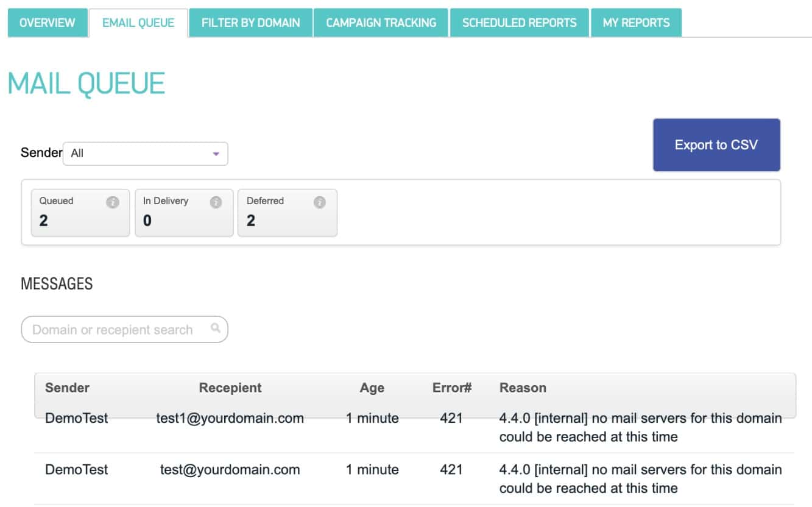Go to the My Reports tab

[x=636, y=22]
